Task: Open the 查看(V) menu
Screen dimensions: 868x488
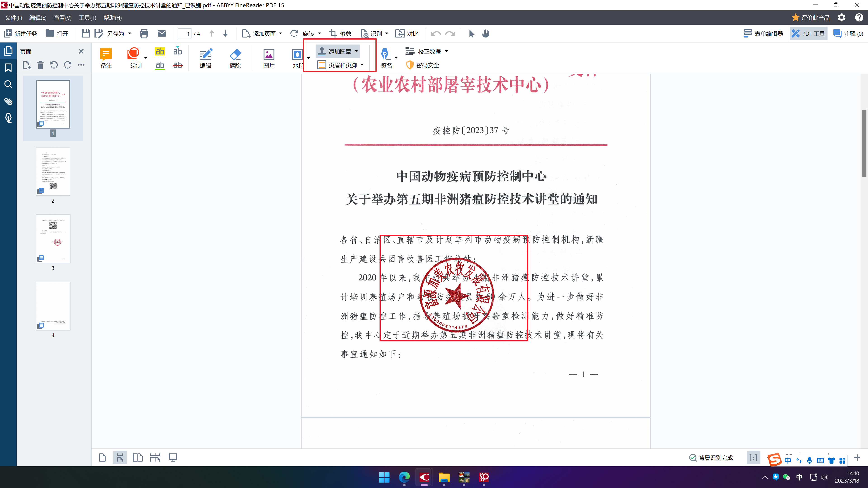Action: tap(62, 18)
